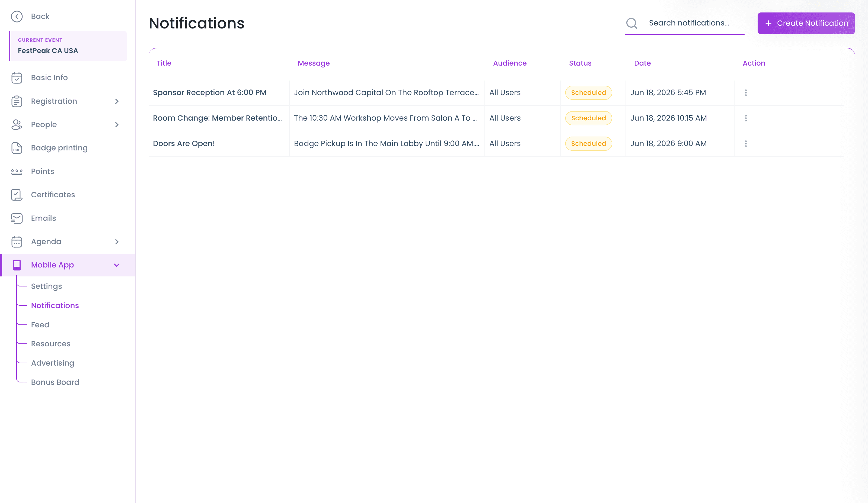This screenshot has height=503, width=868.
Task: Click Scheduled badge in Sponsor Reception row
Action: coord(588,92)
